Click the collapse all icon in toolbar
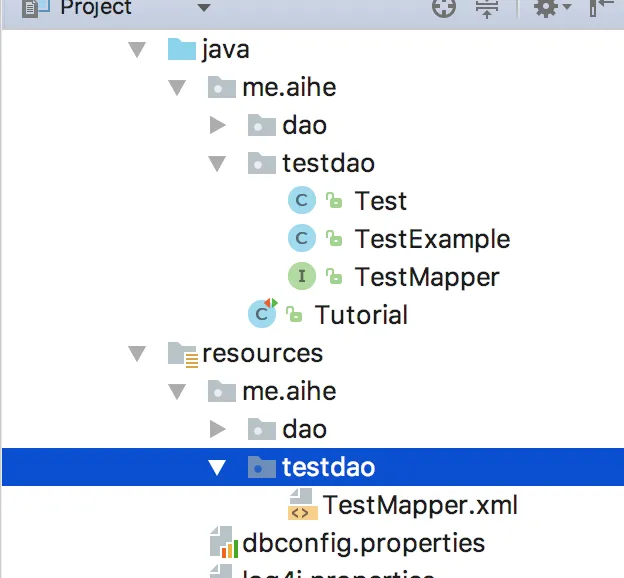Viewport: 624px width, 578px height. (x=487, y=8)
